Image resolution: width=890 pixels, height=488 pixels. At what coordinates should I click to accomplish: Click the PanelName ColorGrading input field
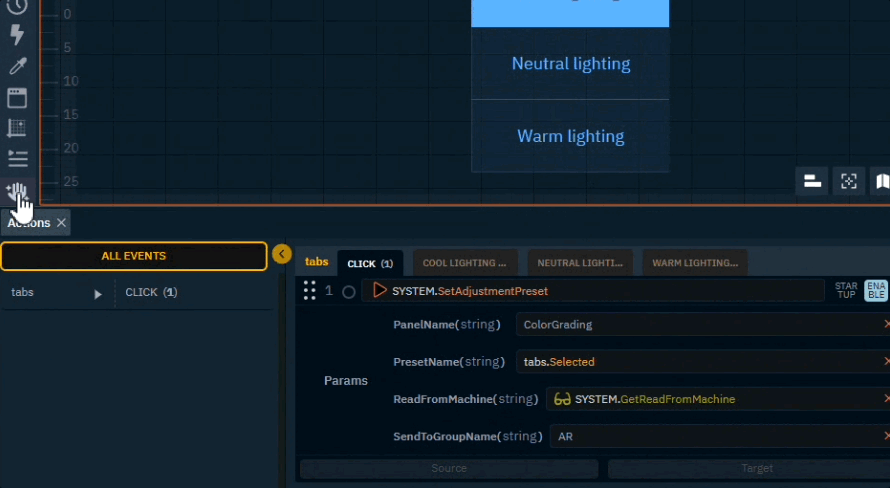pyautogui.click(x=698, y=324)
